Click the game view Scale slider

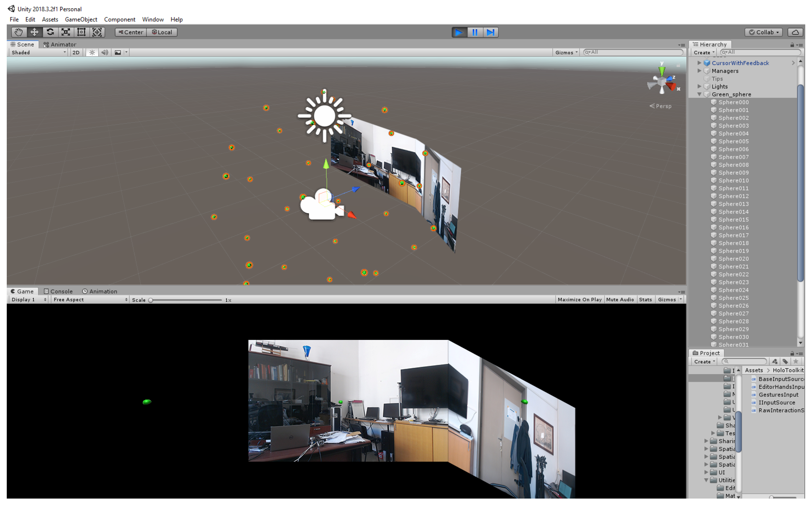(186, 300)
